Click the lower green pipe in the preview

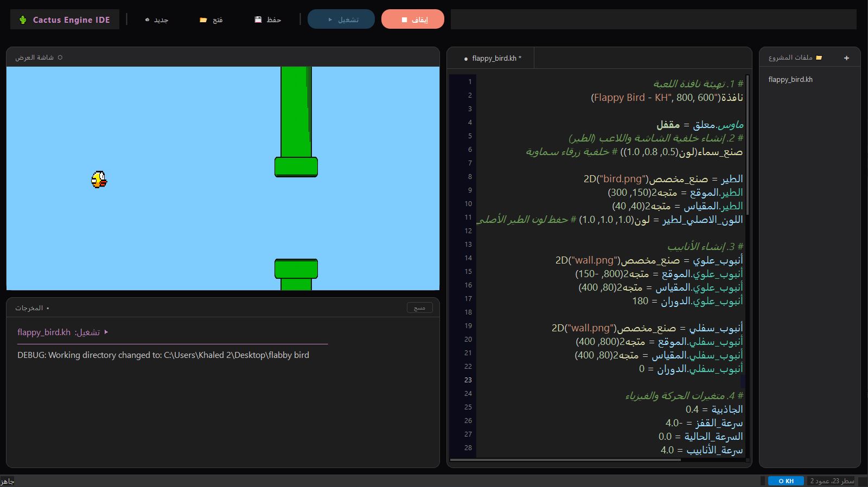[296, 274]
